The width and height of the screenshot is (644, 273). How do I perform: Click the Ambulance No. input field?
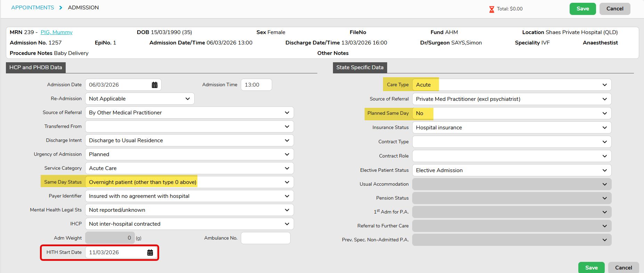(x=266, y=238)
